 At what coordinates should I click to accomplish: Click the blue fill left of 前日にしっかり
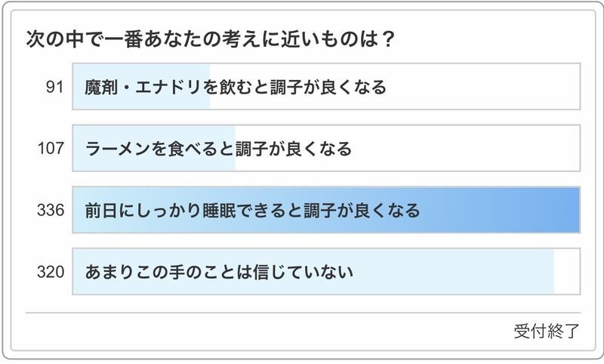79,209
